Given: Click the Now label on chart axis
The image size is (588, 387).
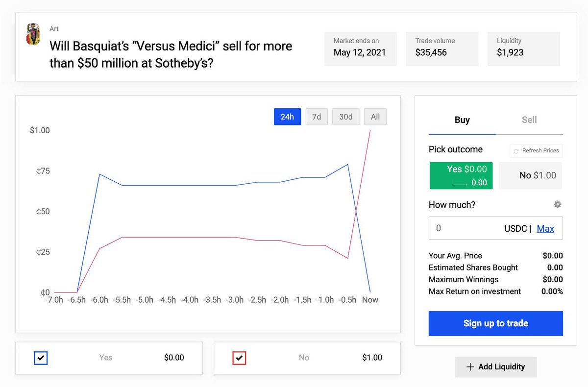Looking at the screenshot, I should tap(370, 300).
